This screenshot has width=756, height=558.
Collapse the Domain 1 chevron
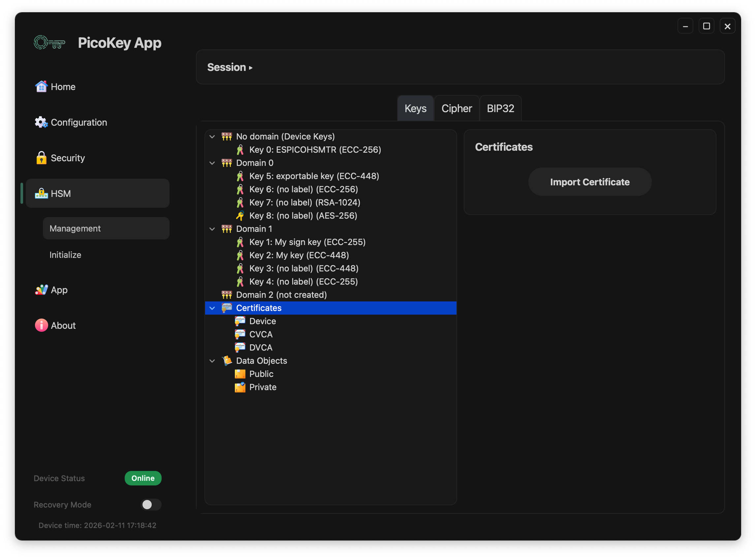click(212, 229)
